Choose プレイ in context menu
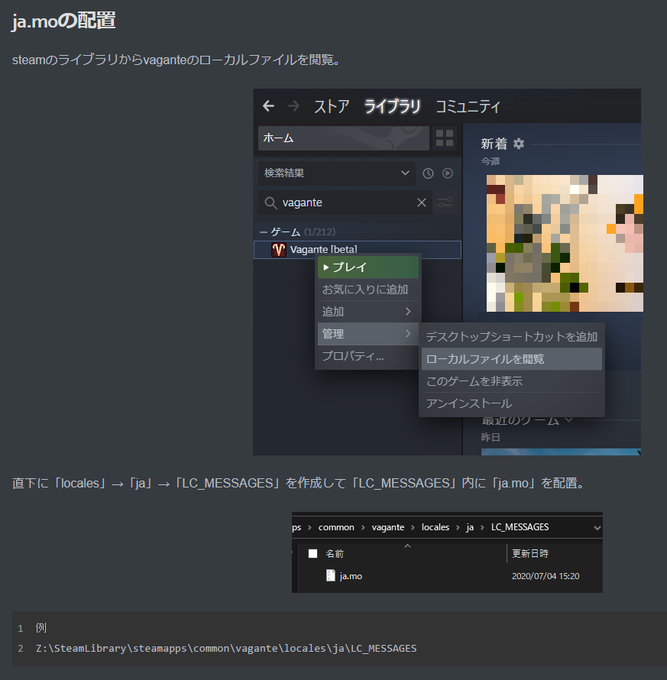This screenshot has height=680, width=667. (368, 267)
